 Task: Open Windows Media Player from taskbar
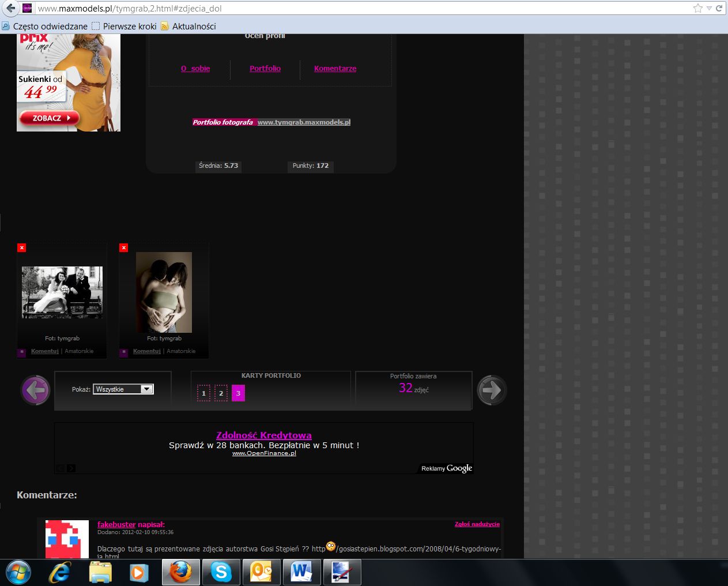point(138,573)
